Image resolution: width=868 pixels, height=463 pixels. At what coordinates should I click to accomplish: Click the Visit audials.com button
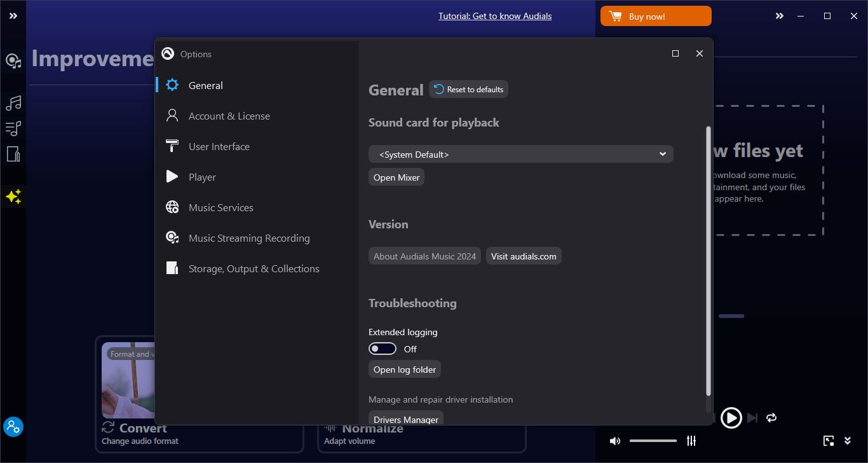524,256
